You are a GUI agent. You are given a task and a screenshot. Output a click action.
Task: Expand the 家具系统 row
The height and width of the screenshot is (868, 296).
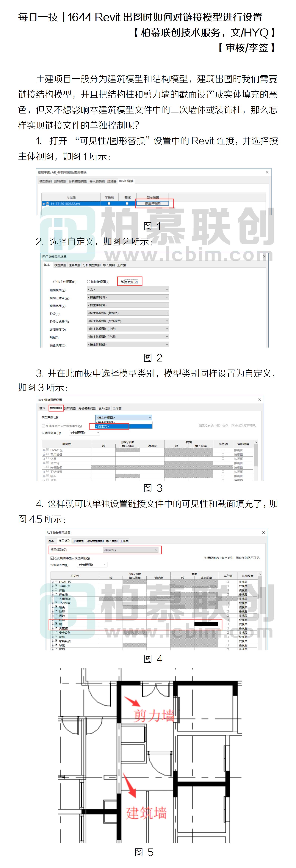(53, 641)
